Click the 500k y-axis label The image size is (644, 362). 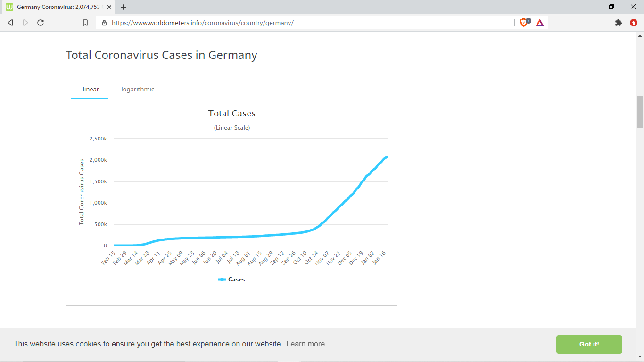coord(101,224)
